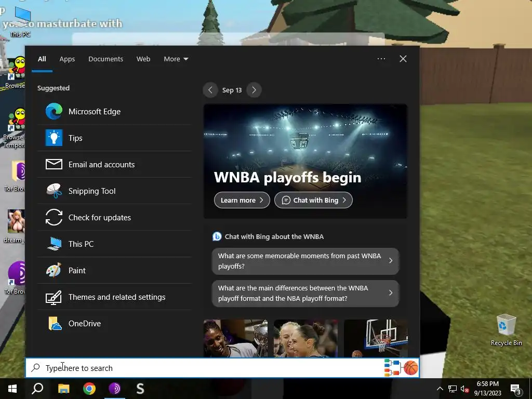Open the celebrating players thumbnail
Viewport: 532px width, 399px height.
(x=305, y=338)
